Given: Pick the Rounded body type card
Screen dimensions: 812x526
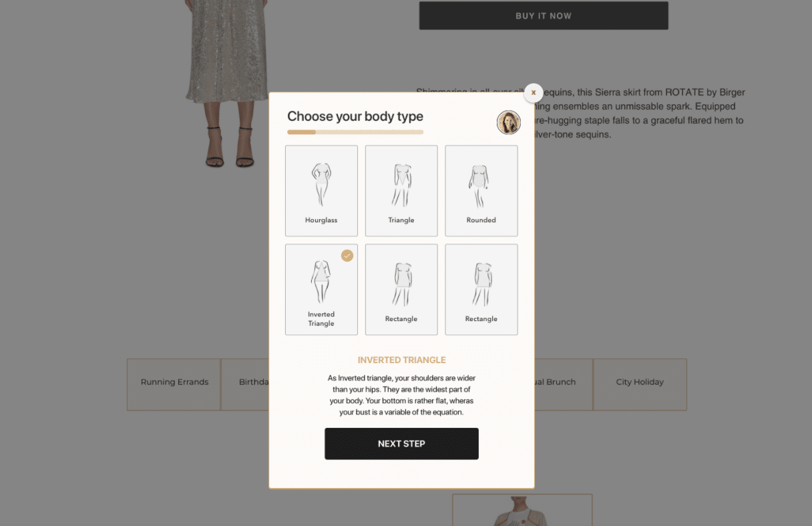Looking at the screenshot, I should tap(481, 191).
